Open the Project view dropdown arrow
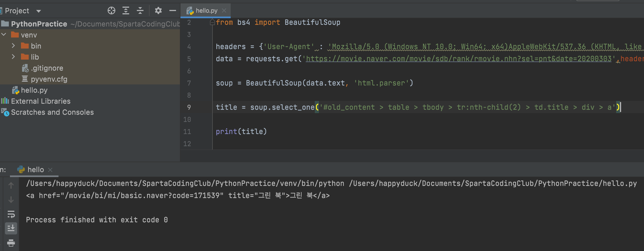 [39, 11]
